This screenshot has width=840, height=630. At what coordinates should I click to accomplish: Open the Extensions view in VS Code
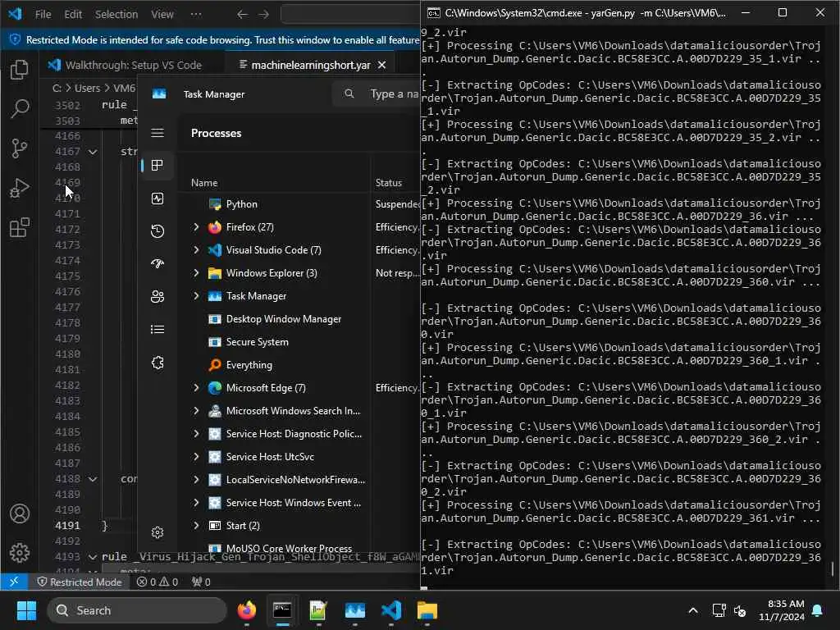click(x=20, y=227)
